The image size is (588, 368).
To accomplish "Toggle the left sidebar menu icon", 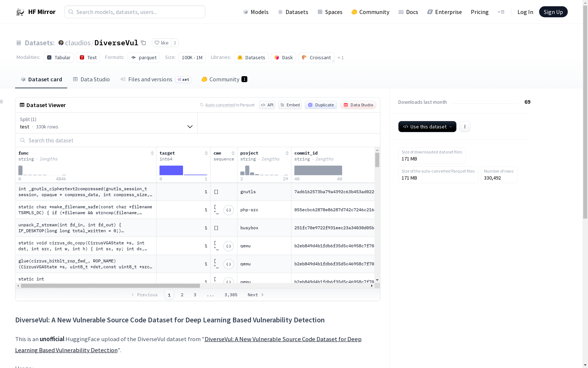I will coord(2,102).
